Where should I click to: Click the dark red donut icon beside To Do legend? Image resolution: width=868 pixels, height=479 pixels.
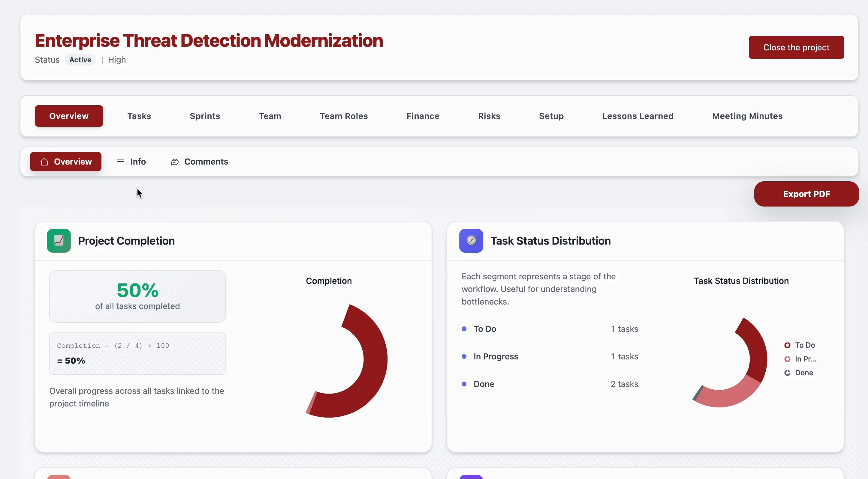[x=788, y=345]
